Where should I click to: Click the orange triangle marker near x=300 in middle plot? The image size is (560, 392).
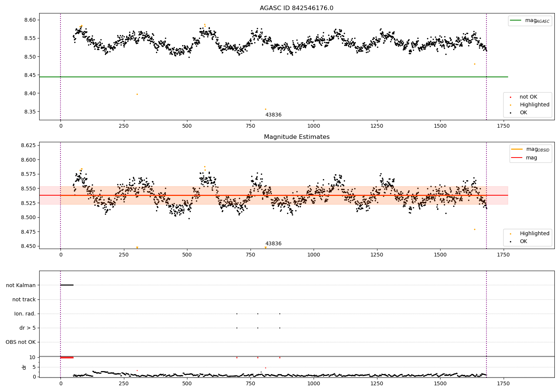tap(137, 248)
